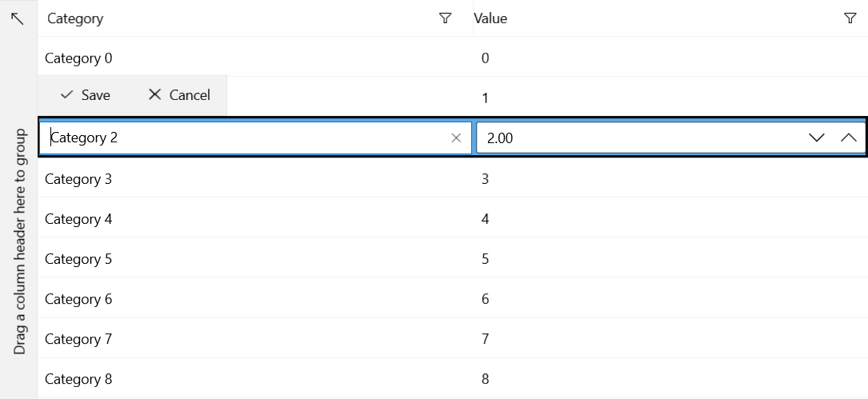Viewport: 868px width, 399px height.
Task: Click the value cell showing 4
Action: [670, 219]
